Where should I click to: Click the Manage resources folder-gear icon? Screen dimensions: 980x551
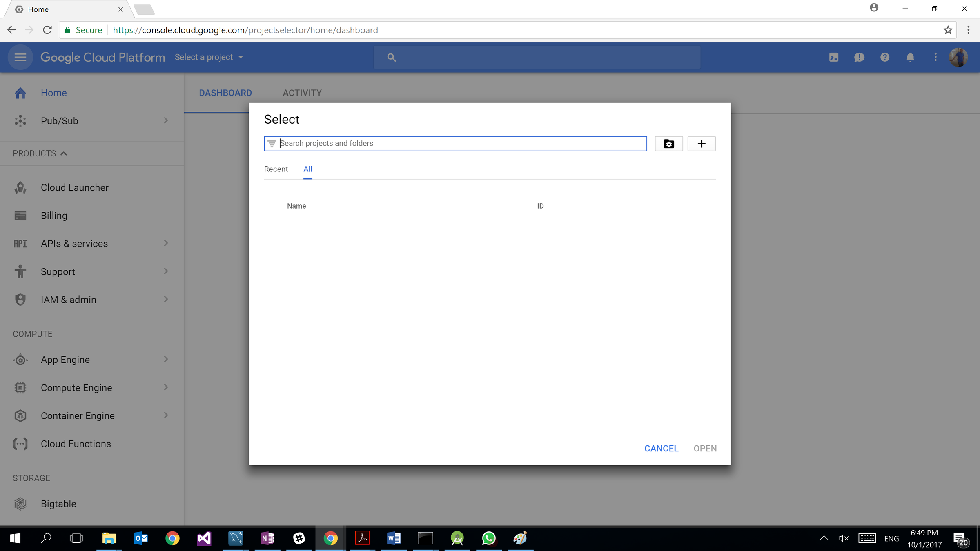tap(668, 144)
